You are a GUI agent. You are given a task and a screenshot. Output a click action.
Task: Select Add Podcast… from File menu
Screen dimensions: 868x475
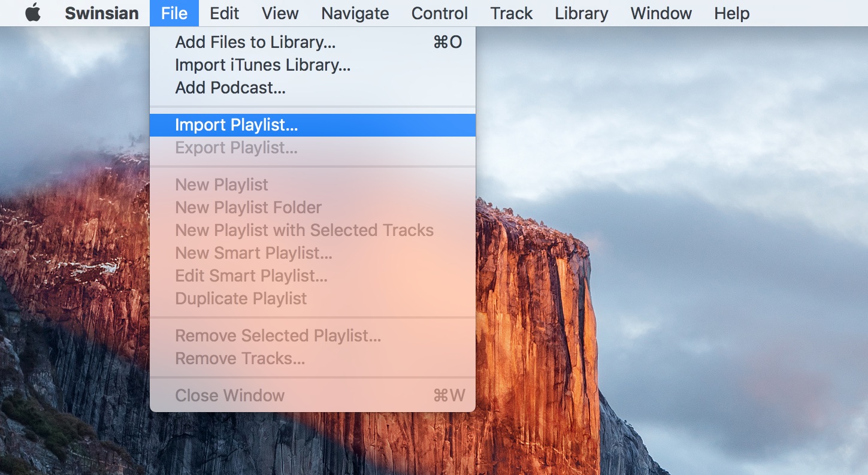(313, 87)
